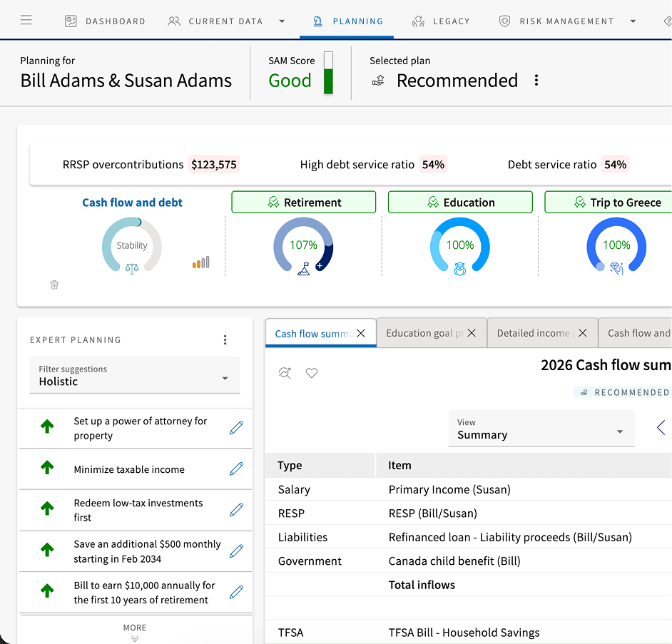The height and width of the screenshot is (644, 672).
Task: Click the compare chart icon
Action: tap(285, 373)
